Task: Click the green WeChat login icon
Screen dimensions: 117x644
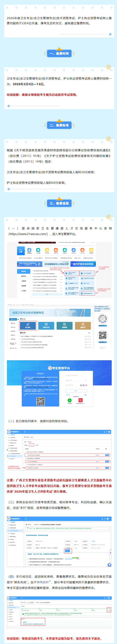Action: click(69, 400)
